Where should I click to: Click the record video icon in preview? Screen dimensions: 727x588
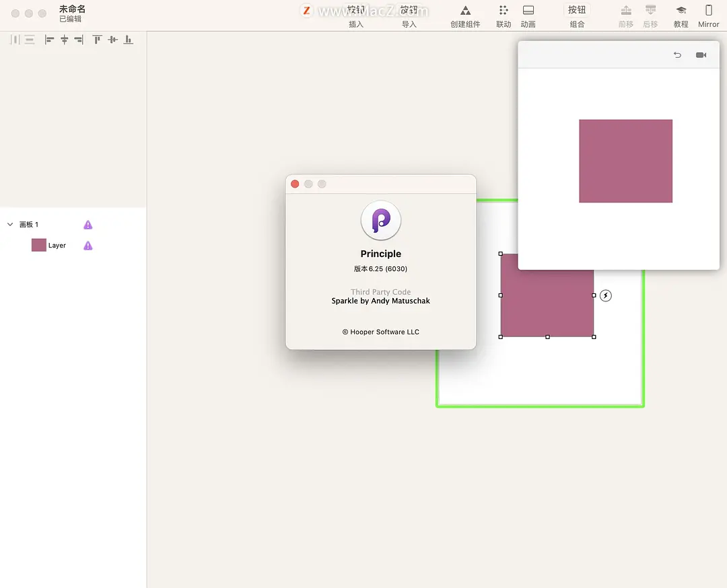(x=701, y=55)
